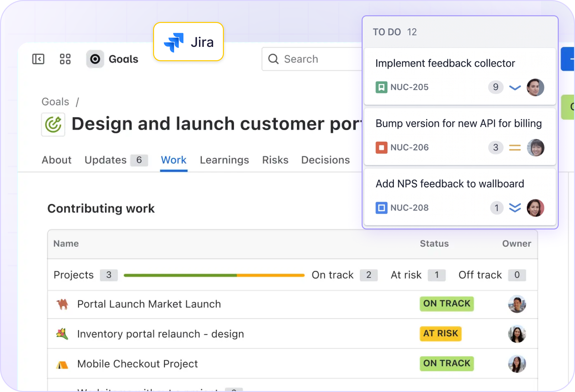This screenshot has width=575, height=392.
Task: Click the Goals app name in header
Action: [x=123, y=59]
